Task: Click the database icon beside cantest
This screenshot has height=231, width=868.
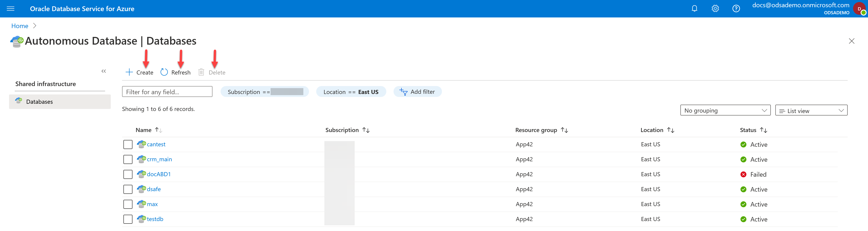Action: click(x=142, y=144)
